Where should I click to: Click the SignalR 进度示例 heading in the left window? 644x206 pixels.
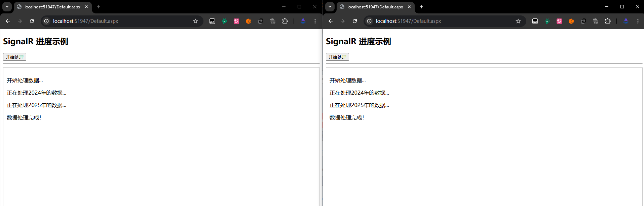(36, 42)
